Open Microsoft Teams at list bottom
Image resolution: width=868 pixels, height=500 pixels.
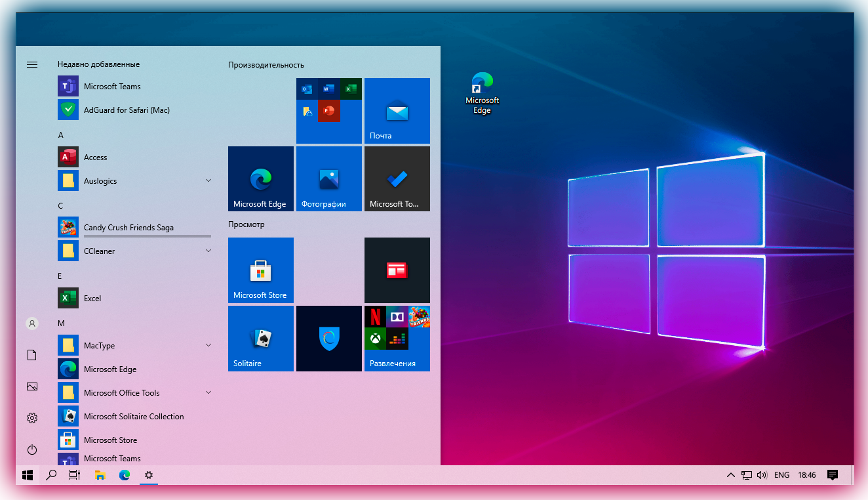coord(134,459)
